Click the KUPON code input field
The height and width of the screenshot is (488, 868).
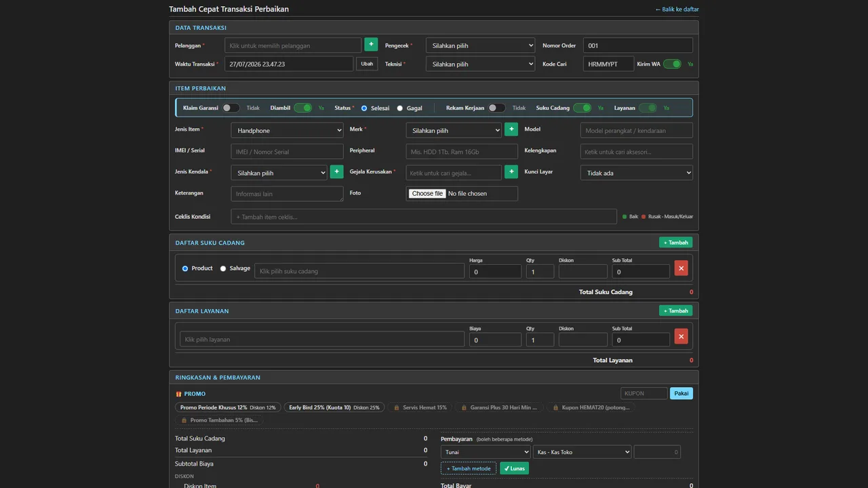(x=644, y=393)
